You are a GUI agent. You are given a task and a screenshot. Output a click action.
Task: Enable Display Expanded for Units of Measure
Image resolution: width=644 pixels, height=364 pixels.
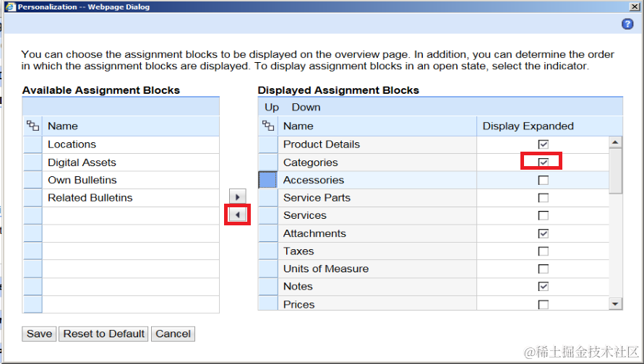click(x=543, y=269)
